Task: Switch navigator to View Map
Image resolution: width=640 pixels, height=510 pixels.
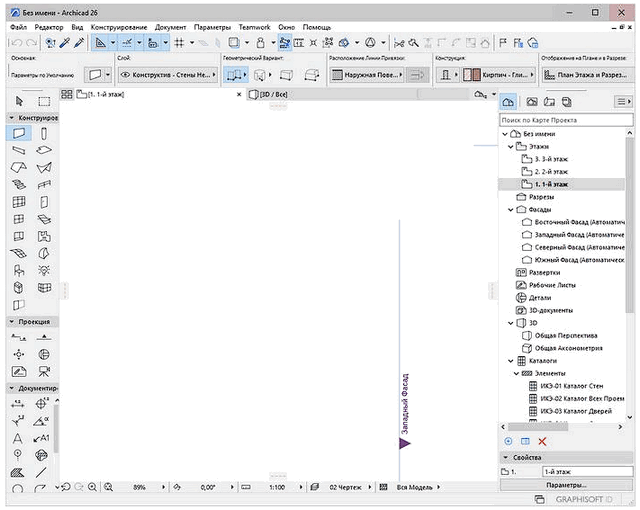Action: click(531, 102)
